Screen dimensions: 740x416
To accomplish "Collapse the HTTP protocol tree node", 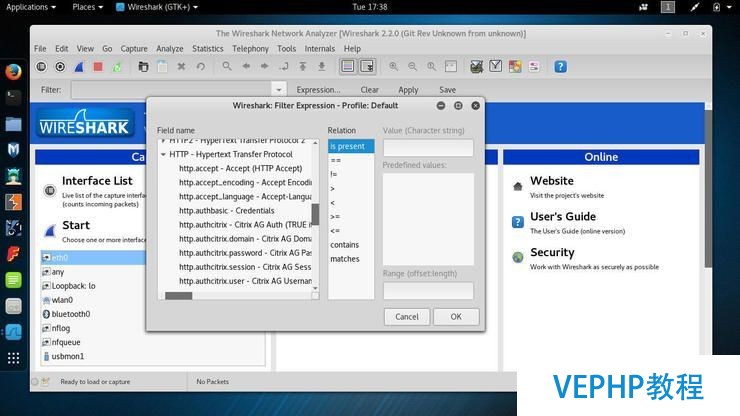I will click(x=163, y=154).
